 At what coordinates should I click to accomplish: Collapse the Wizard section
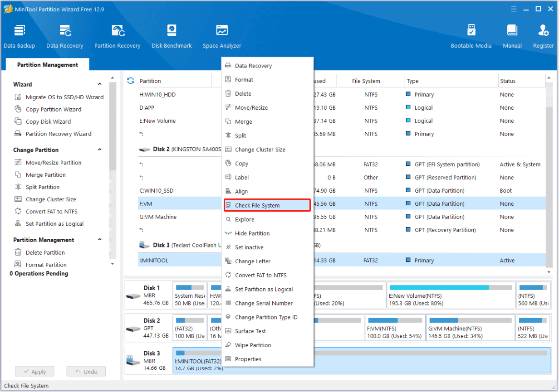click(100, 84)
